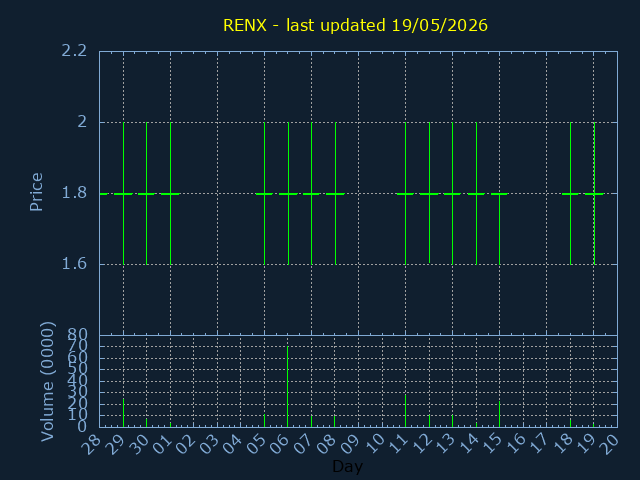The image size is (640, 480).
Task: Click the volume bar on day 08
Action: [x=335, y=421]
